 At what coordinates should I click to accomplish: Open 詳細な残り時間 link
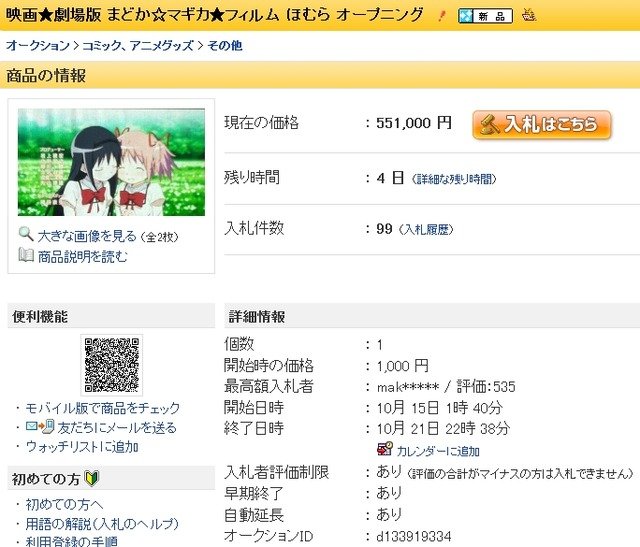click(x=454, y=179)
